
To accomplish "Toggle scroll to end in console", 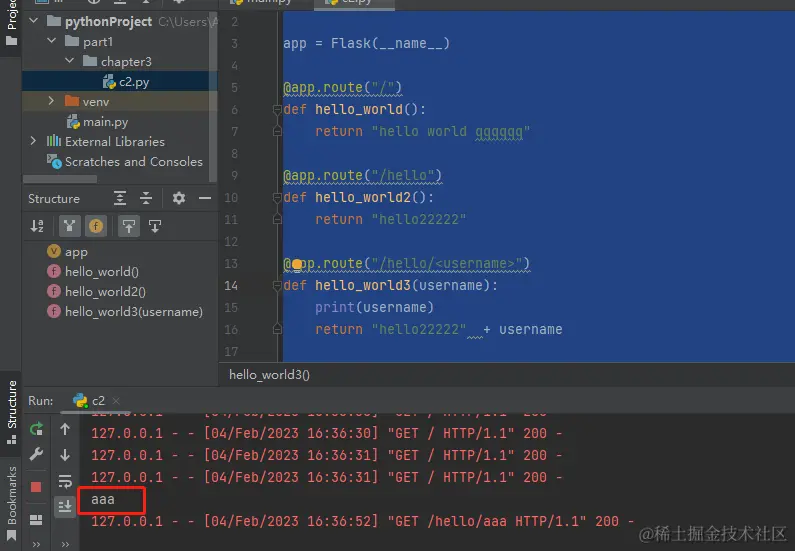I will pos(65,506).
